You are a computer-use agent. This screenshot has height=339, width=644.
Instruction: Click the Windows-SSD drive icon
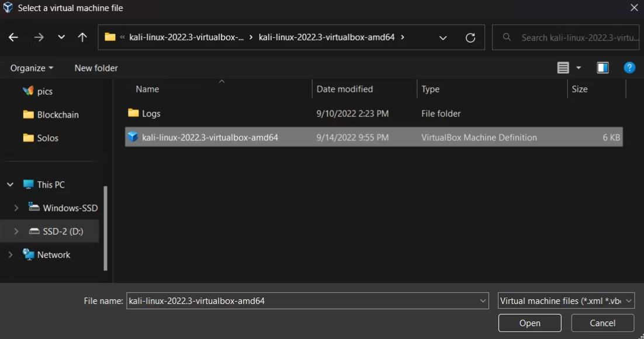[34, 207]
